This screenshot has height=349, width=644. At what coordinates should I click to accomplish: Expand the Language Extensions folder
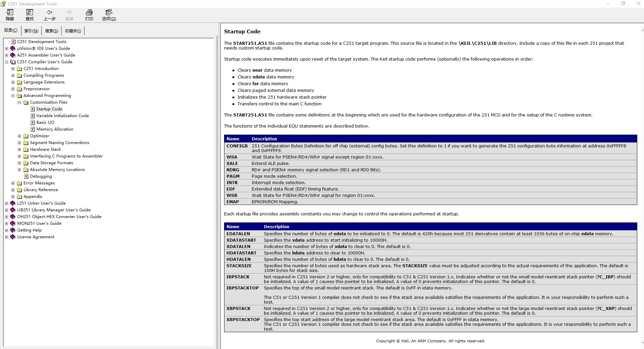click(13, 82)
